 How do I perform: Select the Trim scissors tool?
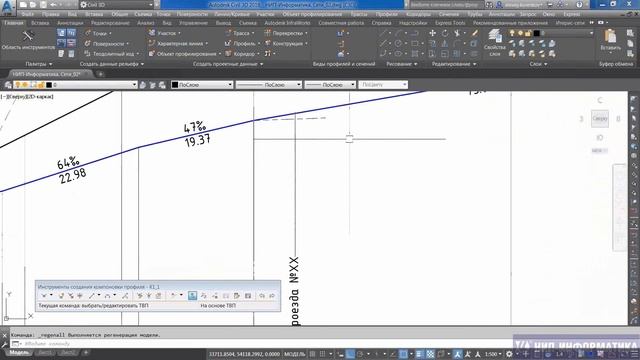[x=457, y=33]
